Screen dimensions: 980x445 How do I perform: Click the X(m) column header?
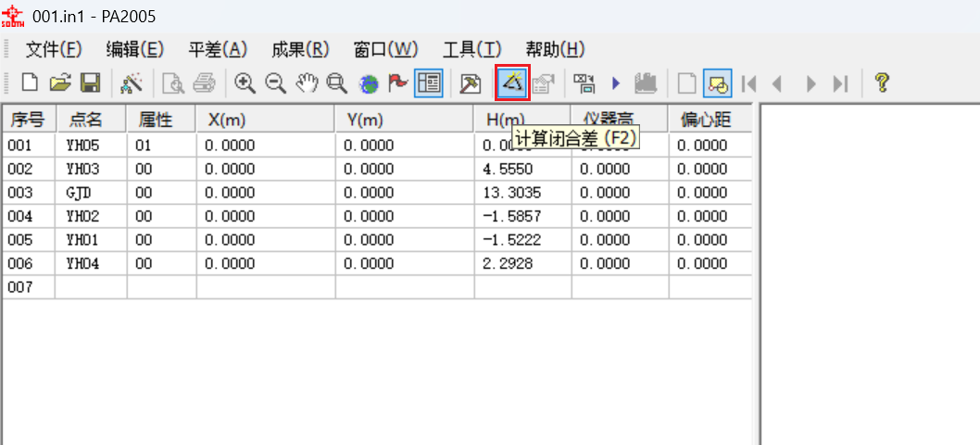point(266,119)
